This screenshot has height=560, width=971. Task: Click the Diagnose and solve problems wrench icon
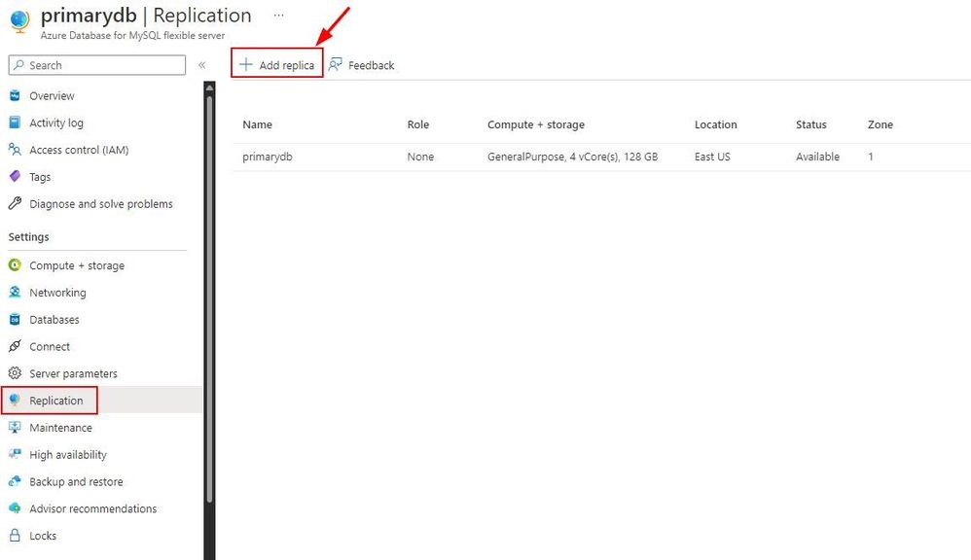15,203
